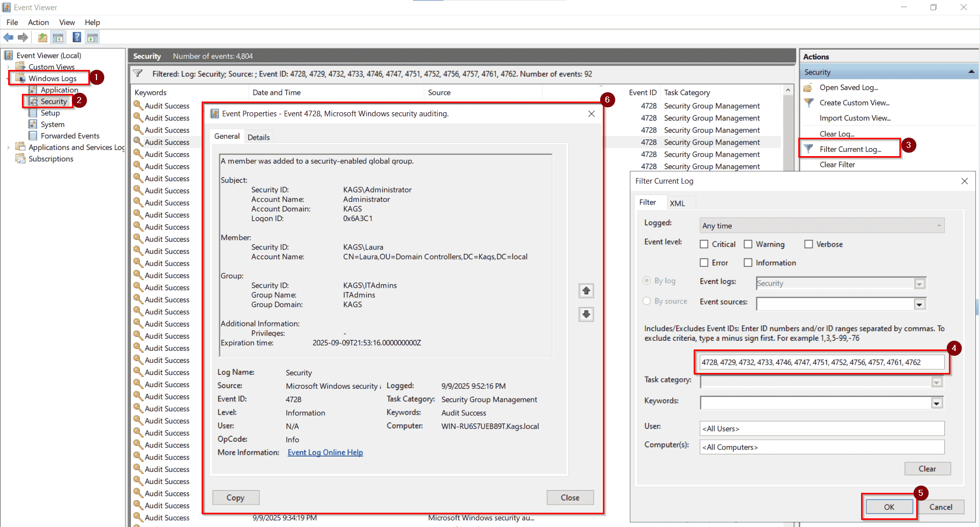
Task: Click the forward navigation arrow in the toolbar
Action: (23, 37)
